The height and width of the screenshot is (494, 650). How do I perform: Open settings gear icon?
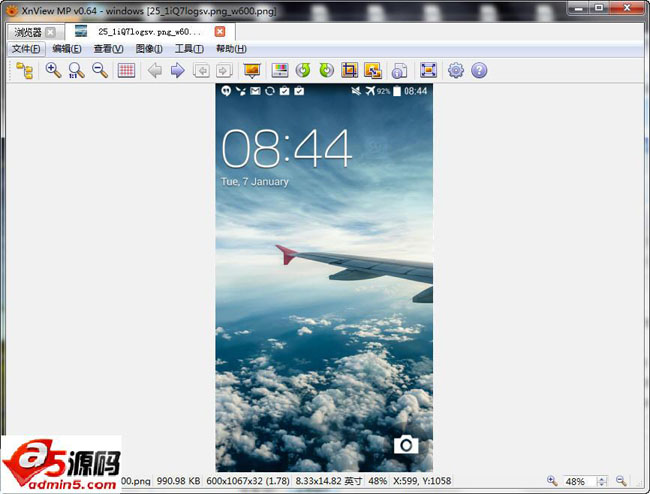pyautogui.click(x=456, y=70)
